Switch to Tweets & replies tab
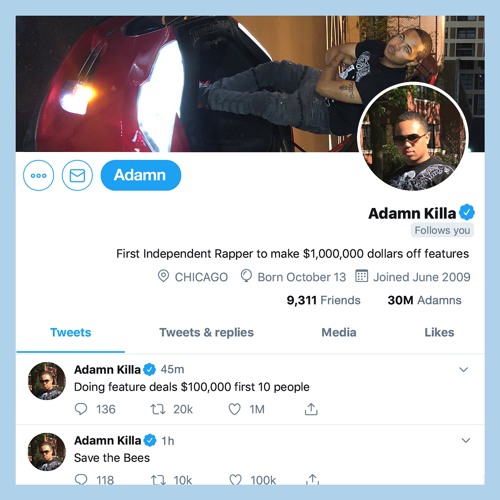 tap(206, 332)
